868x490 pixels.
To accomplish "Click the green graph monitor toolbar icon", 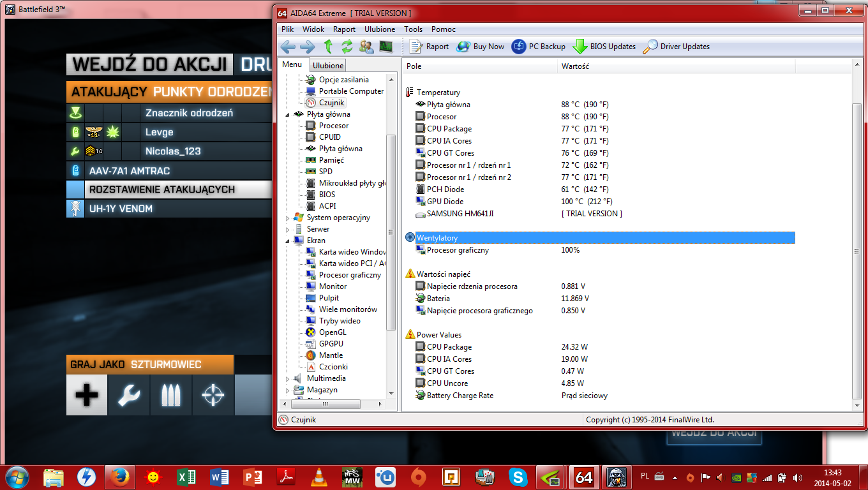I will (x=385, y=47).
